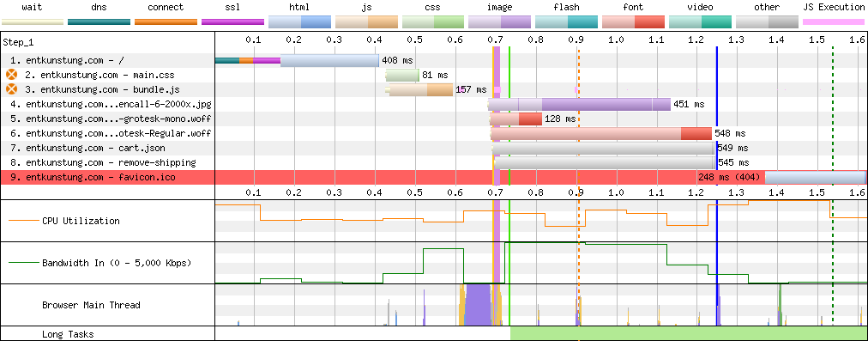Click the blue html bar of request 1
Viewport: 868px width, 341px height.
tap(329, 60)
